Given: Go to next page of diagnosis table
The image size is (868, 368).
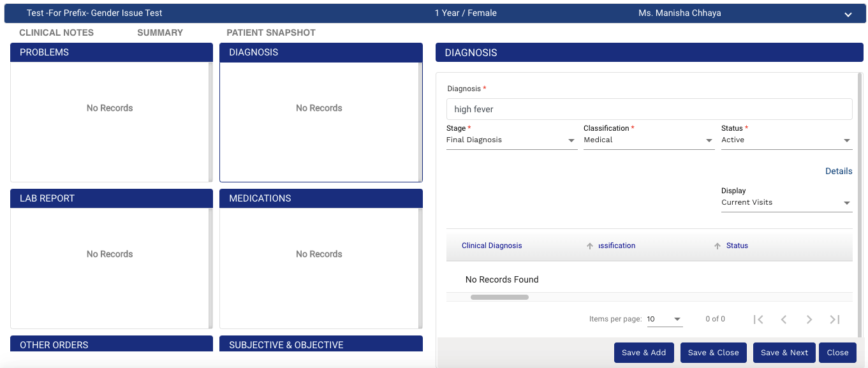Looking at the screenshot, I should [809, 320].
